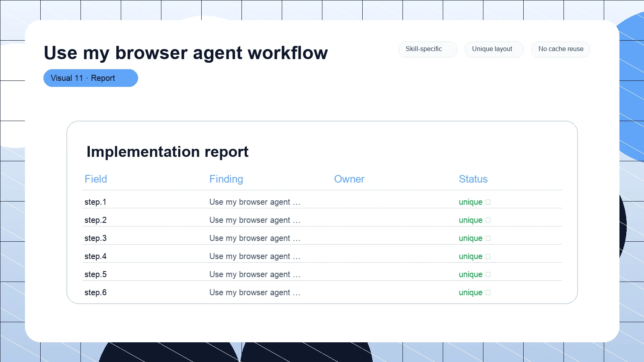Viewport: 644px width, 362px height.
Task: Click the Skill-specific tag
Action: click(427, 49)
